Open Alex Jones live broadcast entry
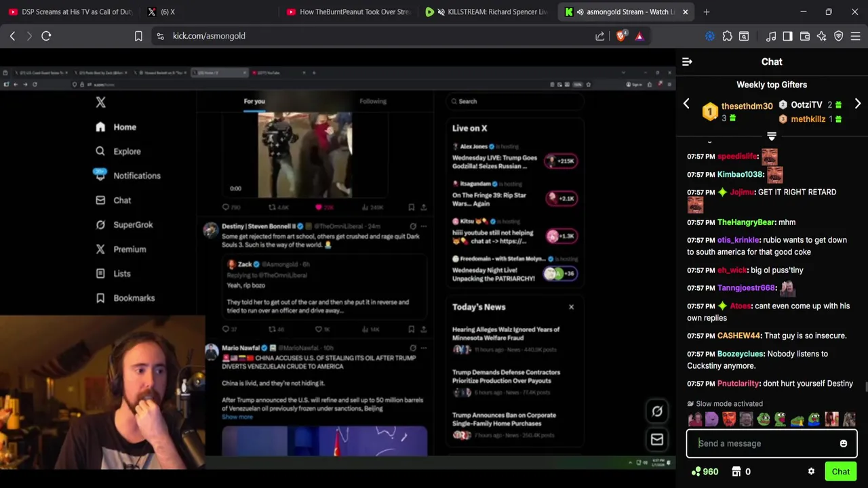 tap(514, 157)
